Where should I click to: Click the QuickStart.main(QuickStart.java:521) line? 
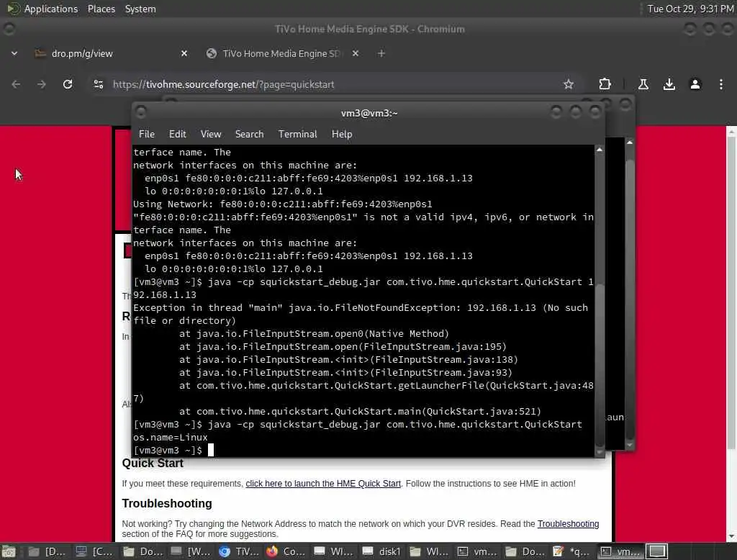(360, 412)
